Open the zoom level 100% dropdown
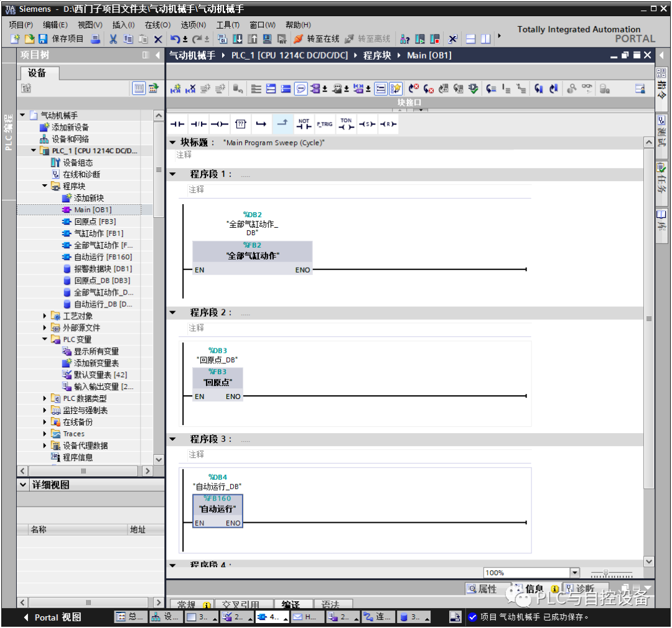672x628 pixels. [x=575, y=572]
